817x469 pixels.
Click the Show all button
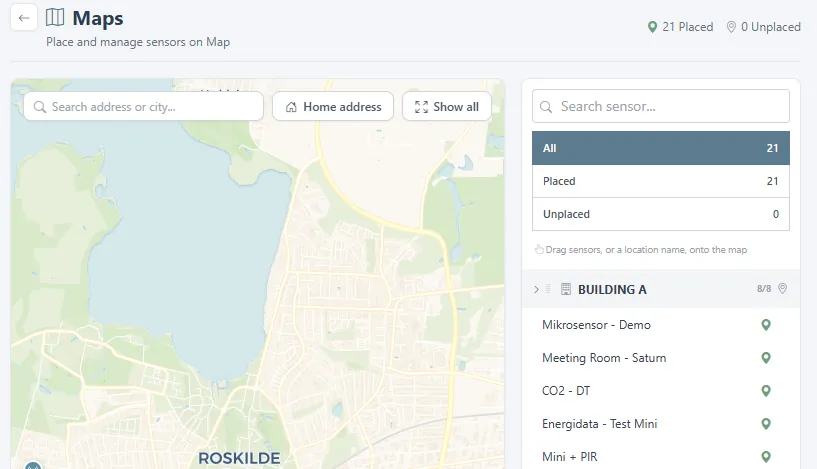(447, 107)
